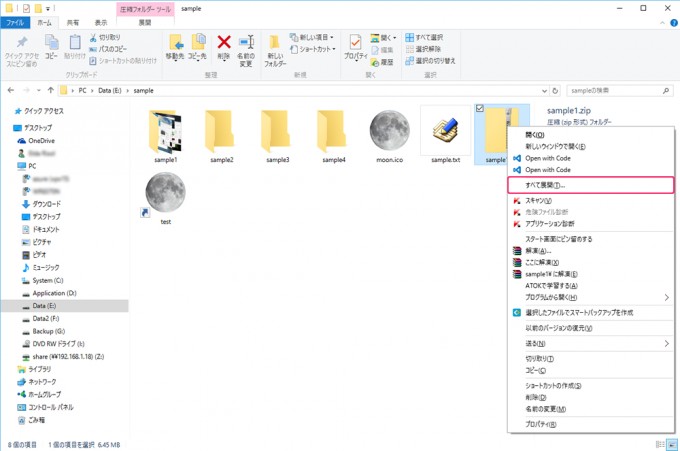Expand the Send to submenu arrow
The image size is (680, 451).
(x=667, y=343)
